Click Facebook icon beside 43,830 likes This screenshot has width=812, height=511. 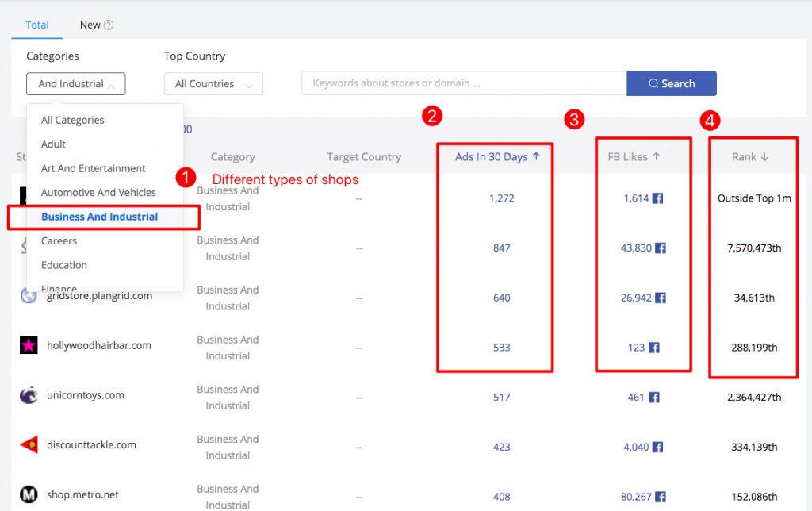pyautogui.click(x=661, y=248)
